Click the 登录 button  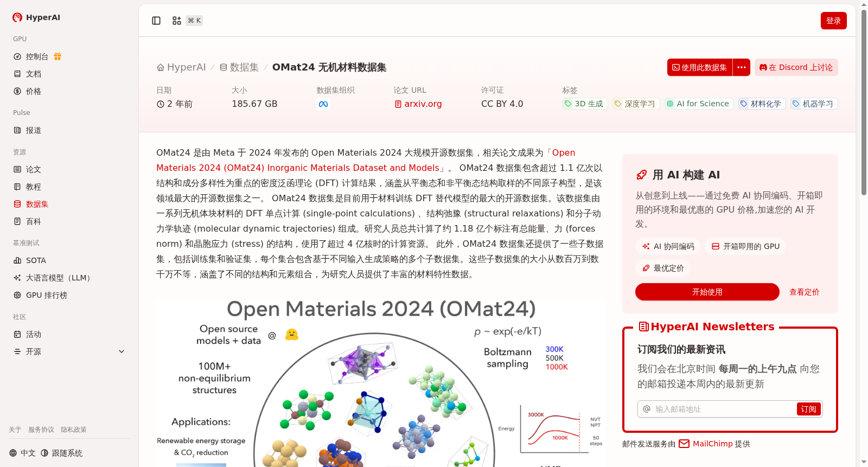point(834,21)
